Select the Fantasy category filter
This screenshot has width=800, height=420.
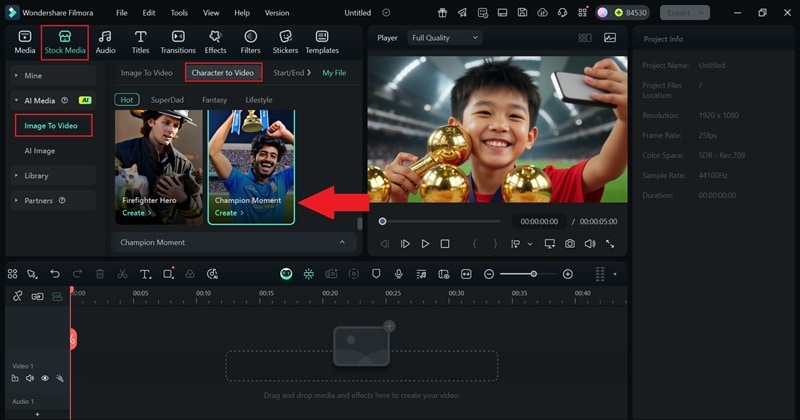pyautogui.click(x=214, y=100)
